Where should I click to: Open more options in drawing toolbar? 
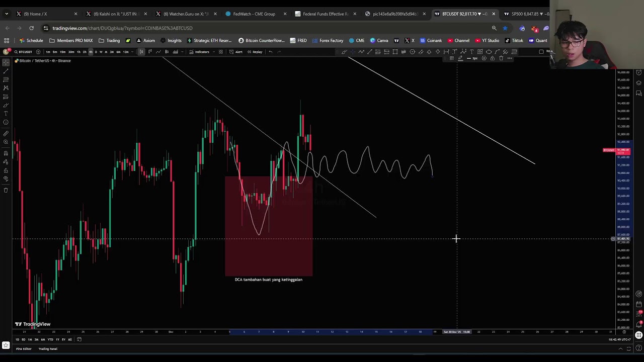(510, 58)
